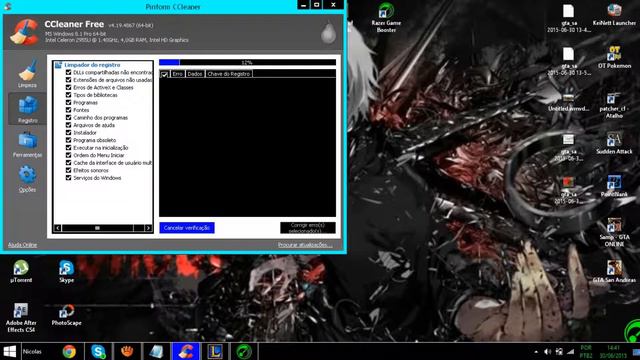Image resolution: width=640 pixels, height=360 pixels.
Task: Select Limpador do registro tree header
Action: [92, 65]
